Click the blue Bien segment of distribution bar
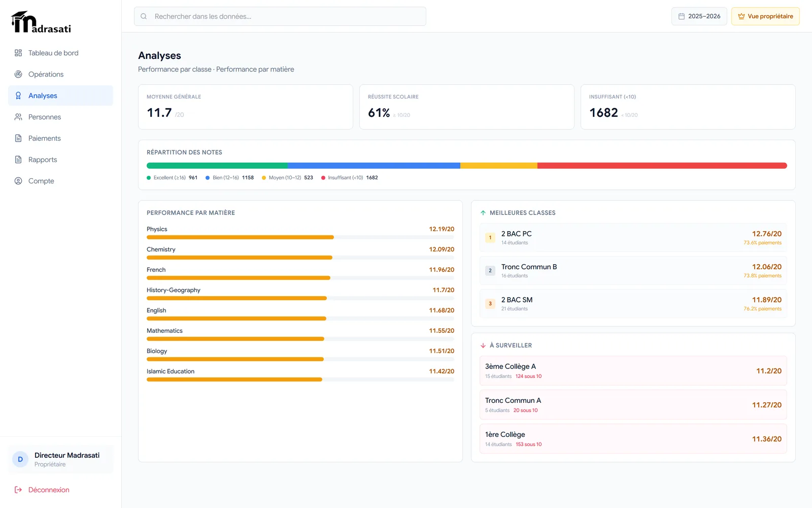 (374, 166)
